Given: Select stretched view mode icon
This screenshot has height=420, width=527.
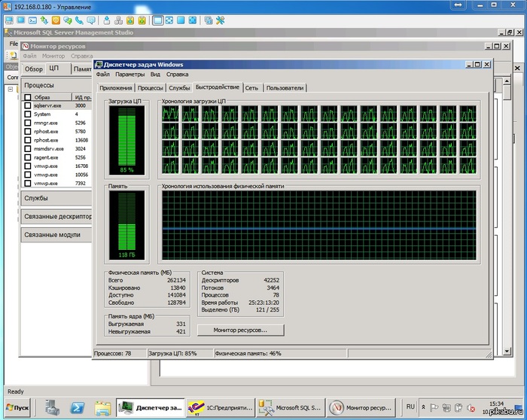Looking at the screenshot, I should pos(169,20).
